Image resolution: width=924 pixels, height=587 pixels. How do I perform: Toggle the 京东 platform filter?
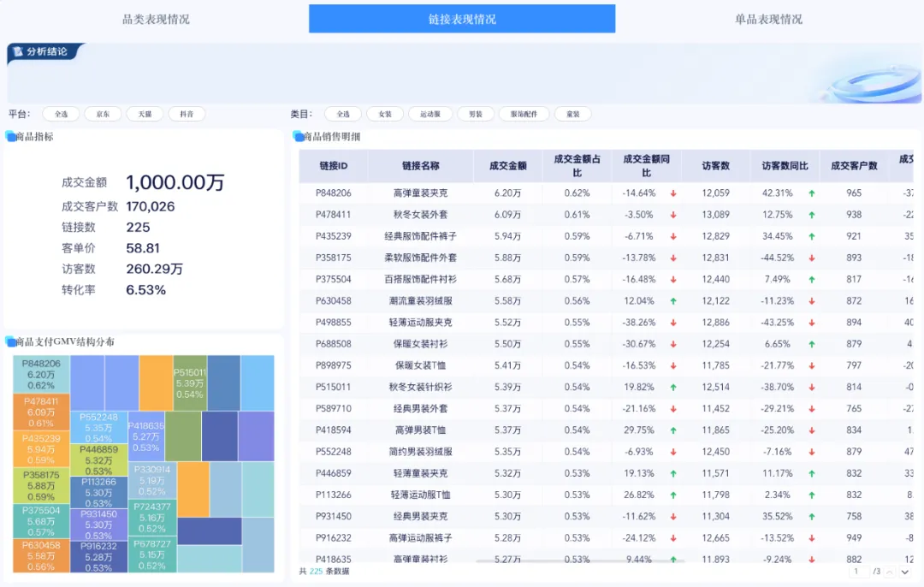[103, 114]
